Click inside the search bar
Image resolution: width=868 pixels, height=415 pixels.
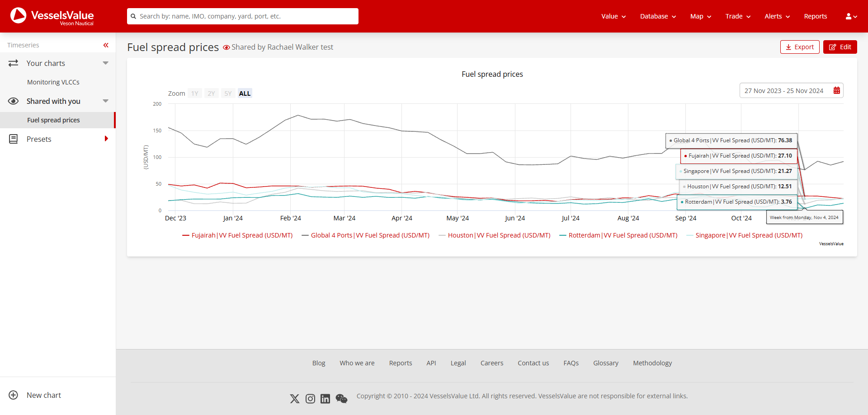tap(242, 16)
